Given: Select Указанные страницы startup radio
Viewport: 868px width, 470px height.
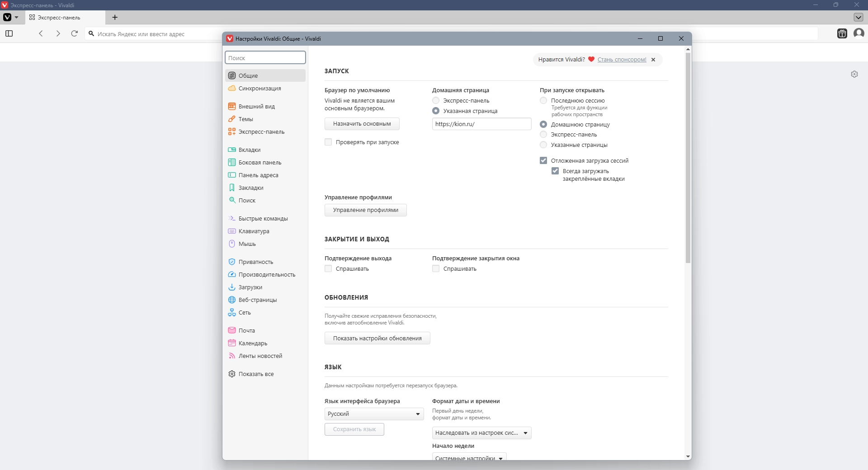Looking at the screenshot, I should point(543,145).
